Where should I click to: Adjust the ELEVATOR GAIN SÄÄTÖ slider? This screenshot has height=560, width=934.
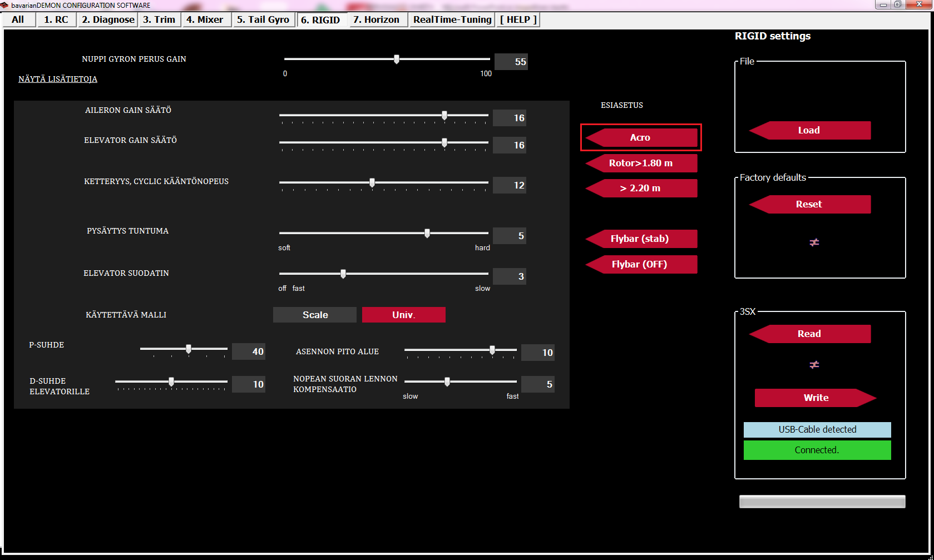[384, 143]
